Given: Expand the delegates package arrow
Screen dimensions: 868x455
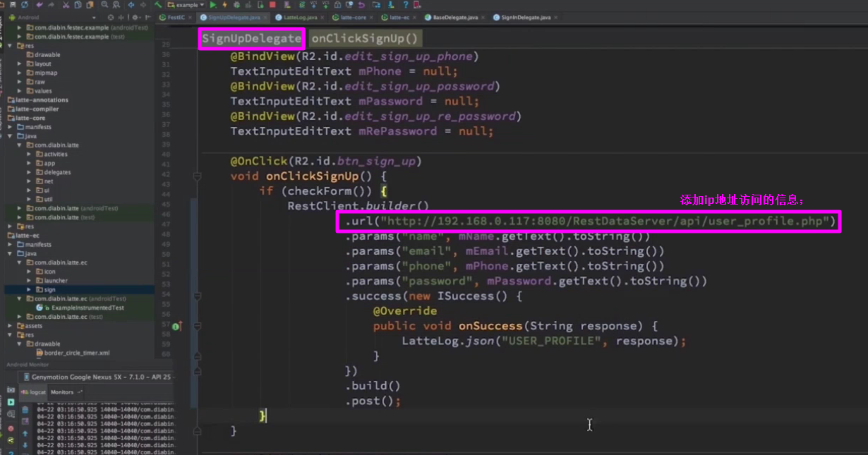Looking at the screenshot, I should coord(30,172).
